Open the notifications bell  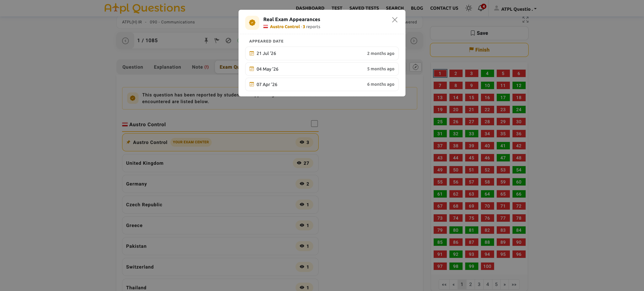(481, 8)
